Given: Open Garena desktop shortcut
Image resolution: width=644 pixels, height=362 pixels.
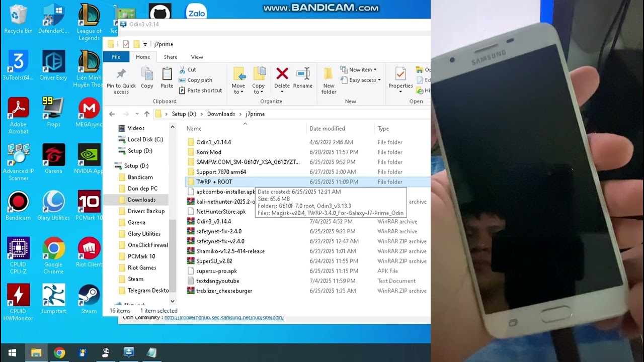Looking at the screenshot, I should click(54, 159).
